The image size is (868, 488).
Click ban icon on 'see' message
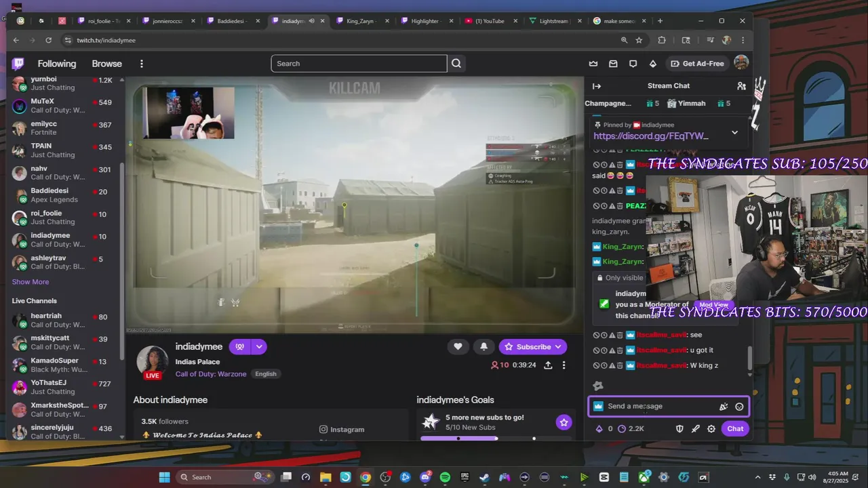click(x=597, y=335)
